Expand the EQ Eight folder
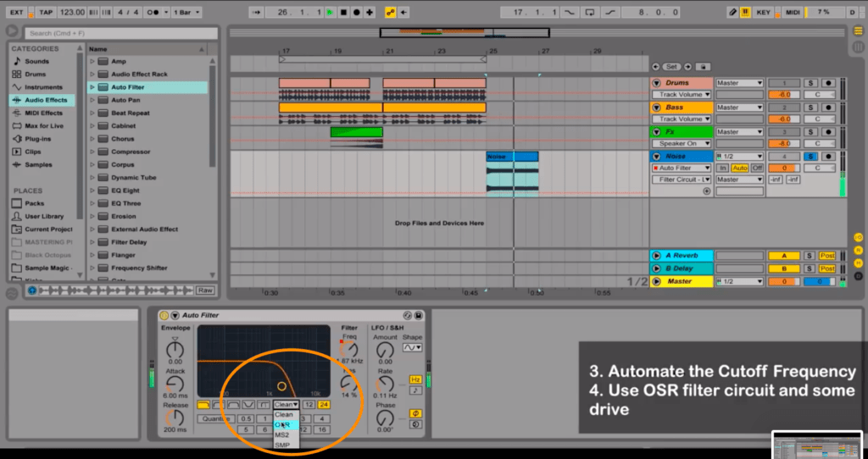 click(x=92, y=191)
